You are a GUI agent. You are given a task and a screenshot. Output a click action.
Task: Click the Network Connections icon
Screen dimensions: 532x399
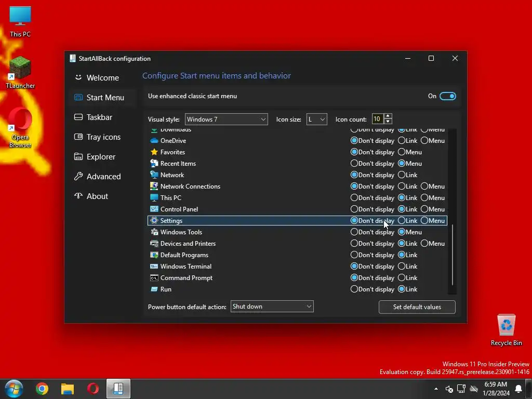(x=154, y=187)
